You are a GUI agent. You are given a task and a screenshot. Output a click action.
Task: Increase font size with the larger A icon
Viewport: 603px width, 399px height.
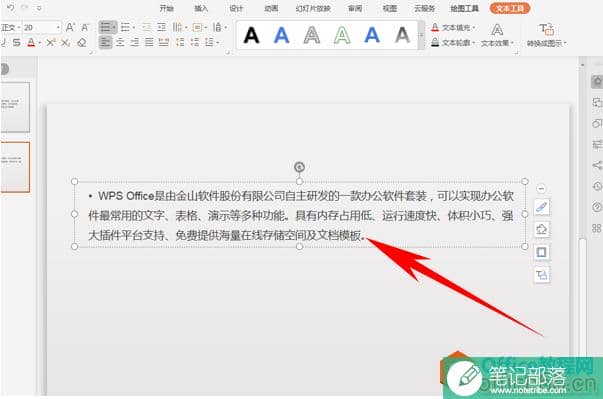coord(70,27)
